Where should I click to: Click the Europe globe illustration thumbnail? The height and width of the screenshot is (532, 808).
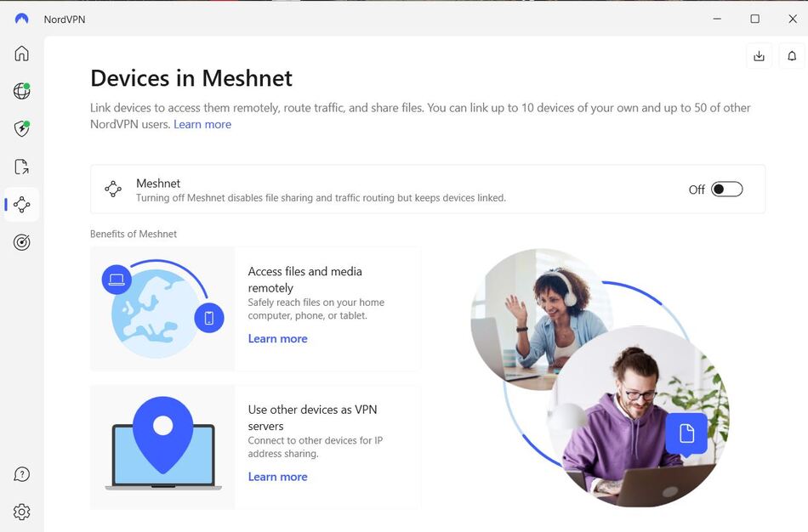(162, 309)
